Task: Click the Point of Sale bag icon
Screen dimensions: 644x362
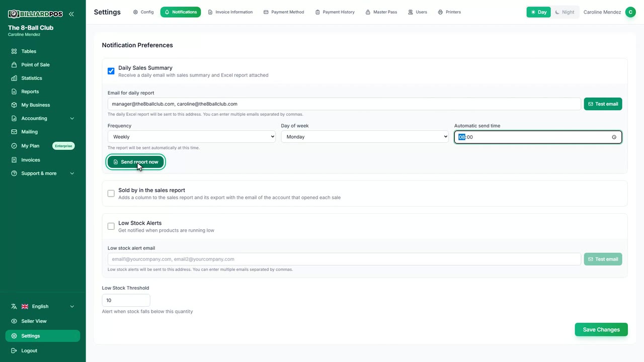Action: (x=14, y=65)
